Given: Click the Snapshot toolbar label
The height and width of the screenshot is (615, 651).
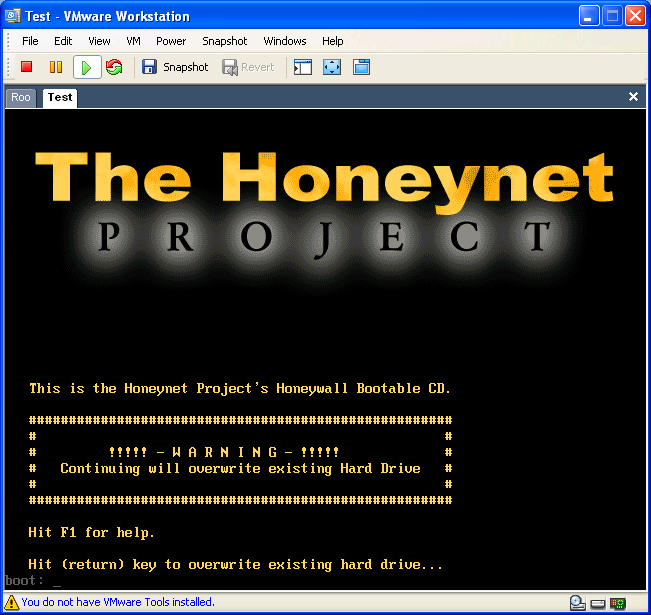Looking at the screenshot, I should 186,67.
